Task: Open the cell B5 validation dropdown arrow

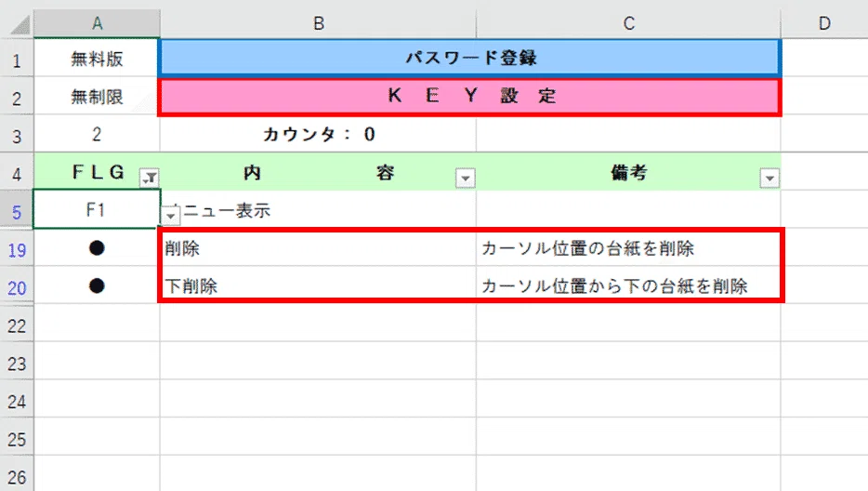Action: coord(170,215)
